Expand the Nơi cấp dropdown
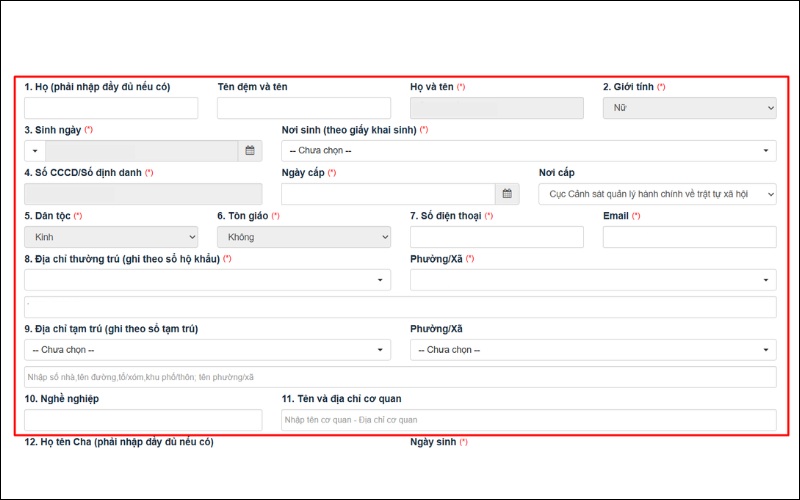This screenshot has height=500, width=800. (657, 194)
